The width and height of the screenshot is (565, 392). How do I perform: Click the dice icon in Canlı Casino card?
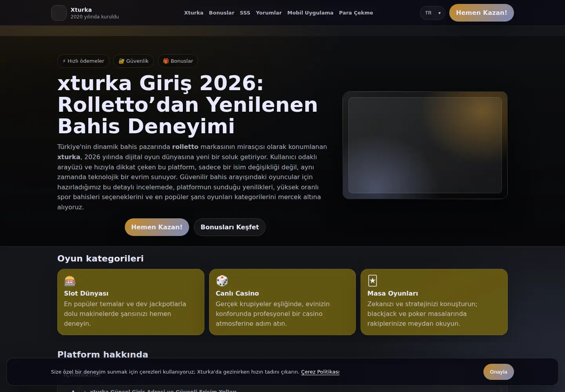222,281
